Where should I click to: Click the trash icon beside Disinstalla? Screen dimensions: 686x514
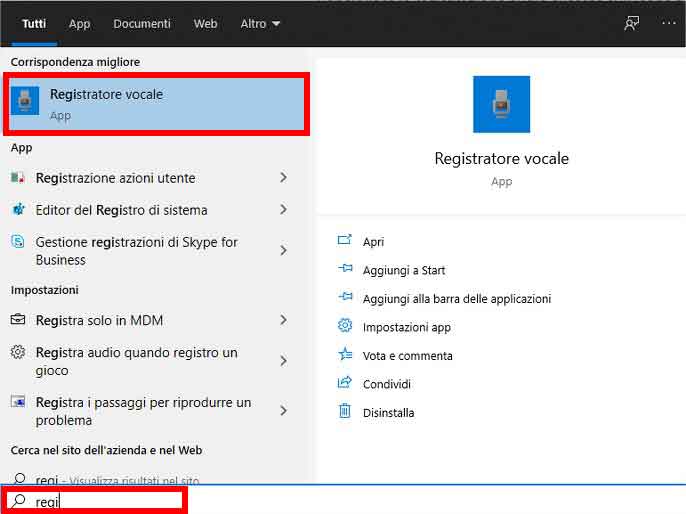pyautogui.click(x=345, y=410)
